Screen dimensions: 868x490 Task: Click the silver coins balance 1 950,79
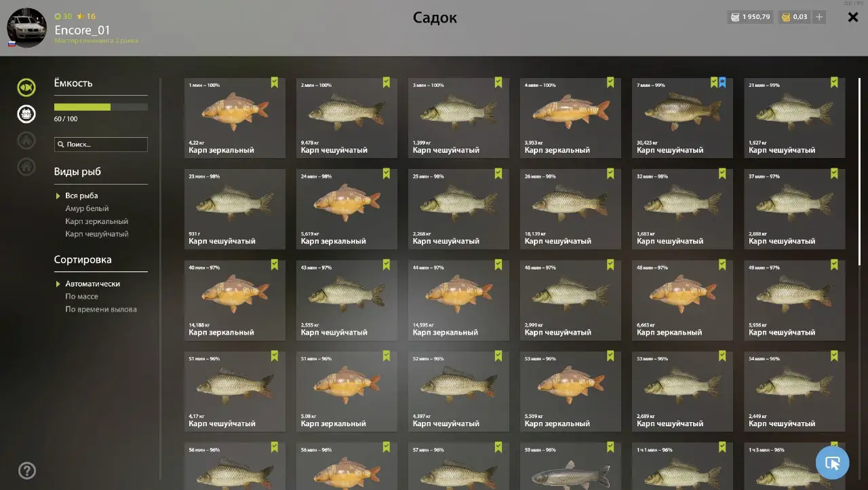pyautogui.click(x=750, y=17)
